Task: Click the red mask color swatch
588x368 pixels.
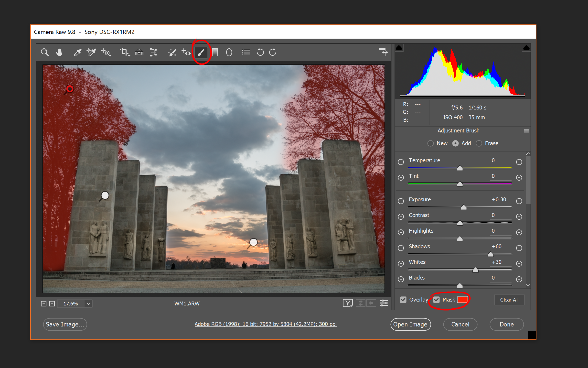Action: click(x=463, y=300)
